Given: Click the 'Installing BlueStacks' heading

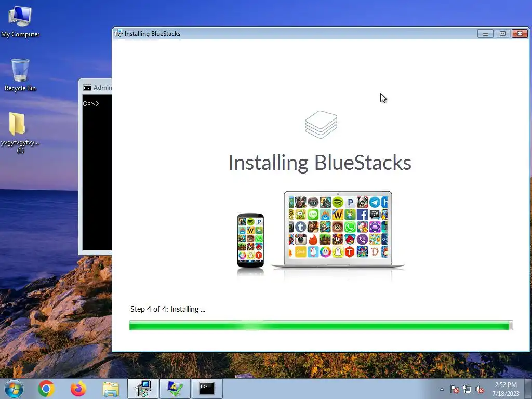Looking at the screenshot, I should [320, 163].
